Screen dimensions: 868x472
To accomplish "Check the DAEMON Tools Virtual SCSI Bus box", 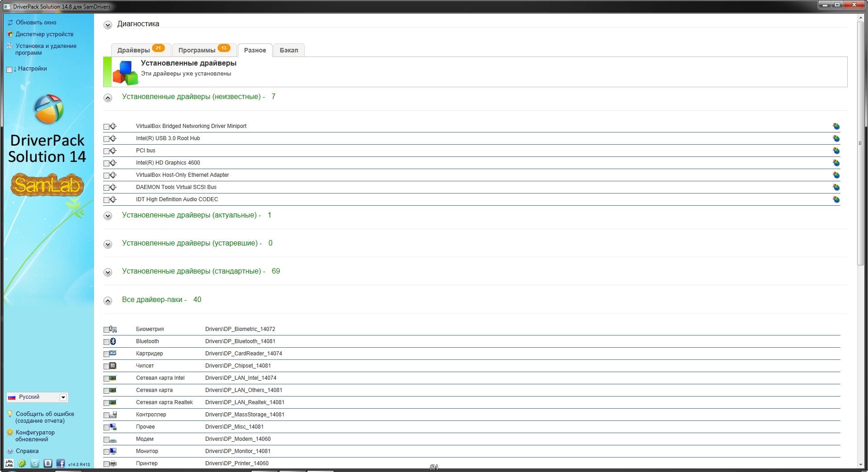I will 106,188.
